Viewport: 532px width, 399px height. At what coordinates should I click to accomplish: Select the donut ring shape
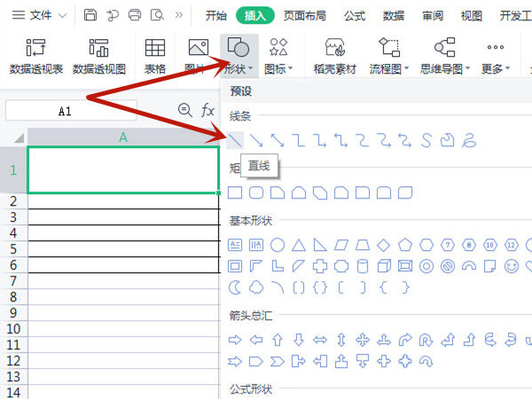click(426, 266)
